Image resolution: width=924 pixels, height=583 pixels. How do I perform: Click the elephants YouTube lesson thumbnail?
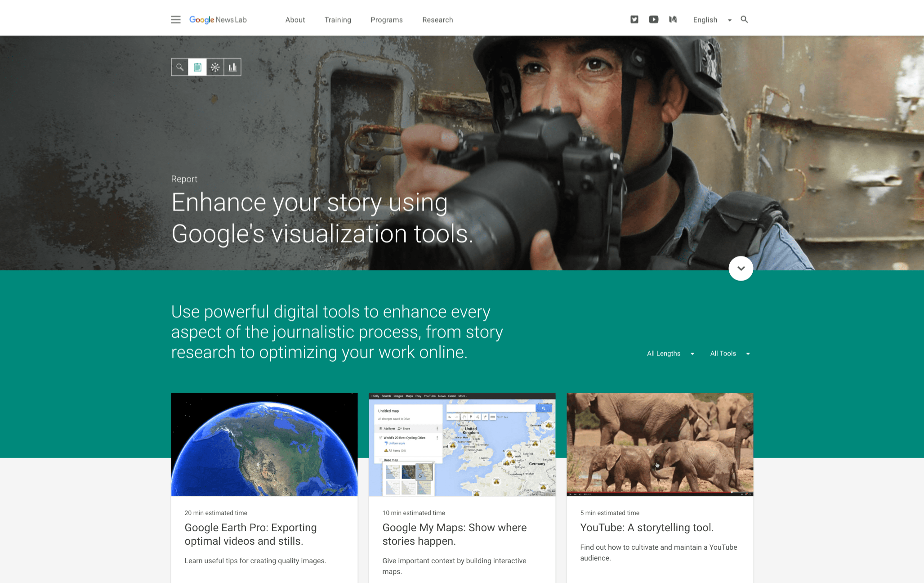660,444
